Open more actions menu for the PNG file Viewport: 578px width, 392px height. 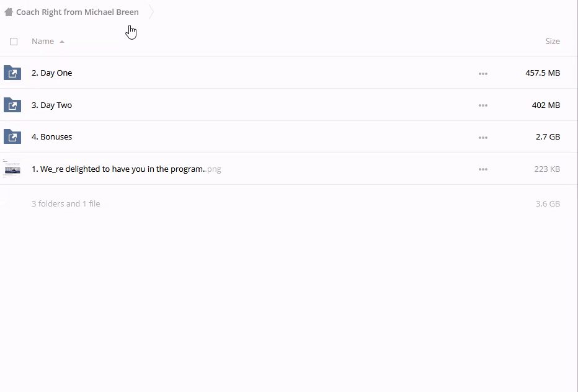483,169
